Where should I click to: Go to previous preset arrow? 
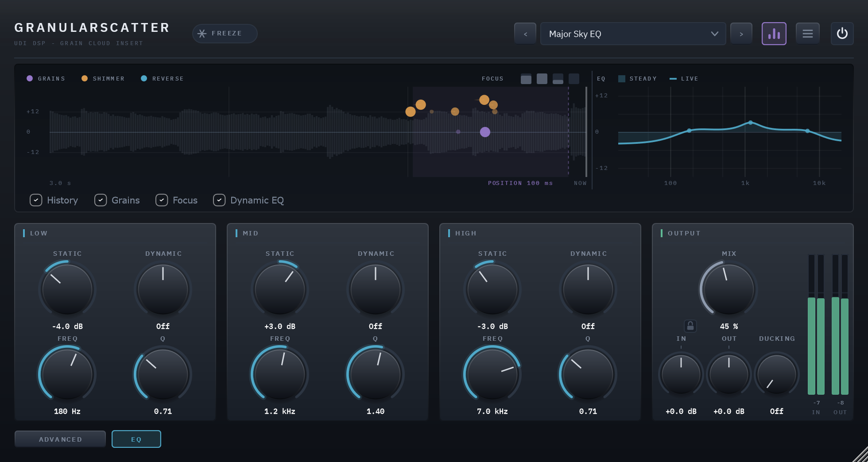coord(525,34)
